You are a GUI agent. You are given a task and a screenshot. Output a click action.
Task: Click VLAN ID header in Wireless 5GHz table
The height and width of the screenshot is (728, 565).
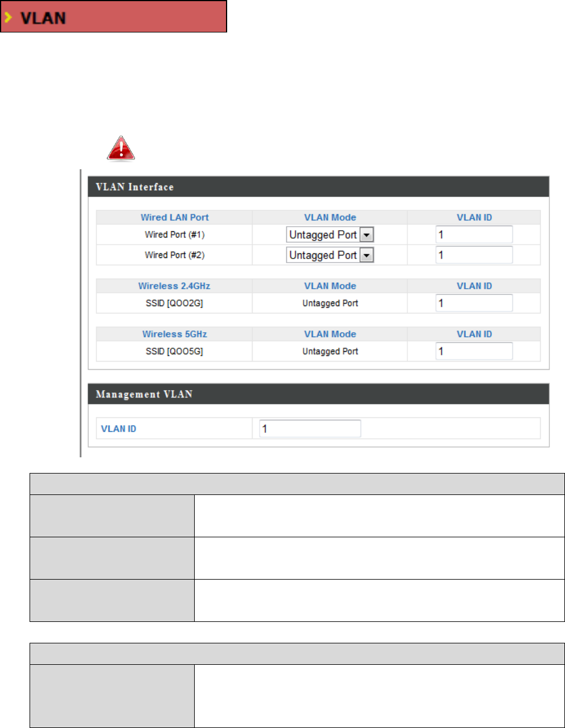pyautogui.click(x=474, y=334)
